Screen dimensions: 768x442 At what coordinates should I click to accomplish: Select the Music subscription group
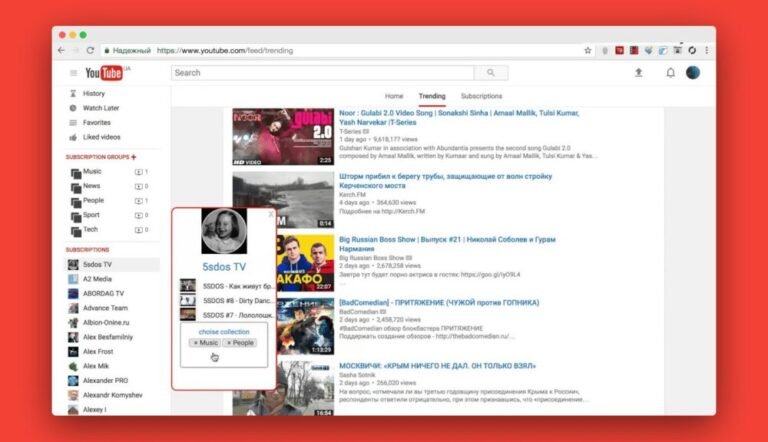(x=92, y=172)
